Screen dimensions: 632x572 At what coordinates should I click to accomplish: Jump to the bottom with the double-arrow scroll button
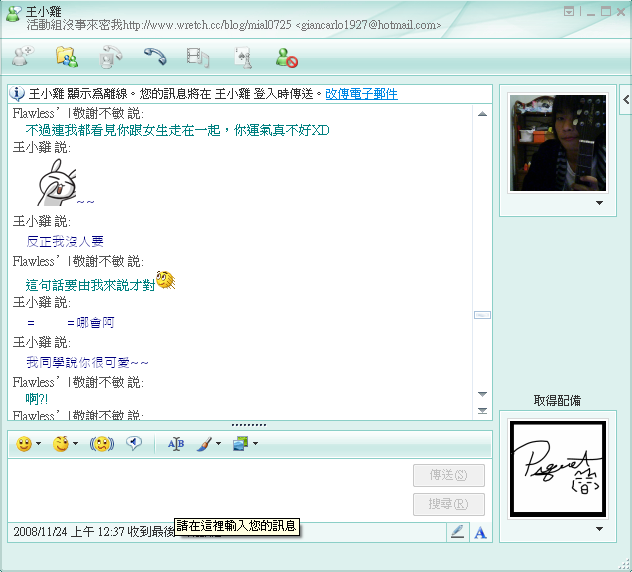pos(482,411)
